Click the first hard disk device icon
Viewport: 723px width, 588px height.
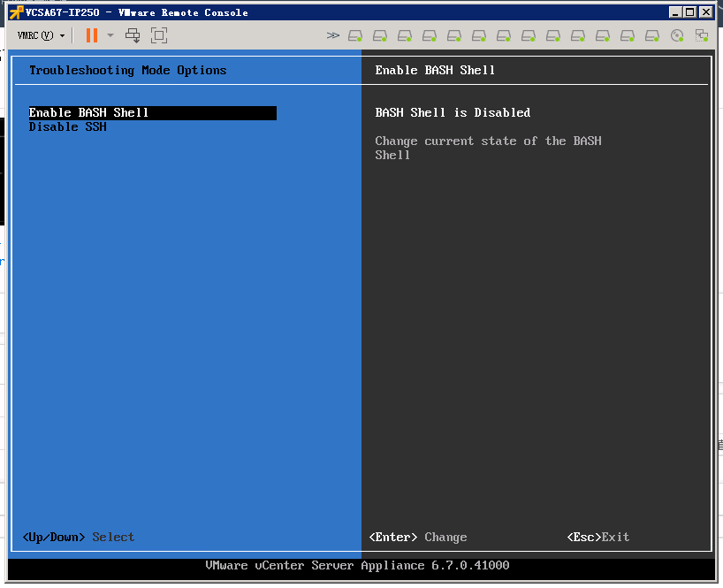pyautogui.click(x=355, y=35)
